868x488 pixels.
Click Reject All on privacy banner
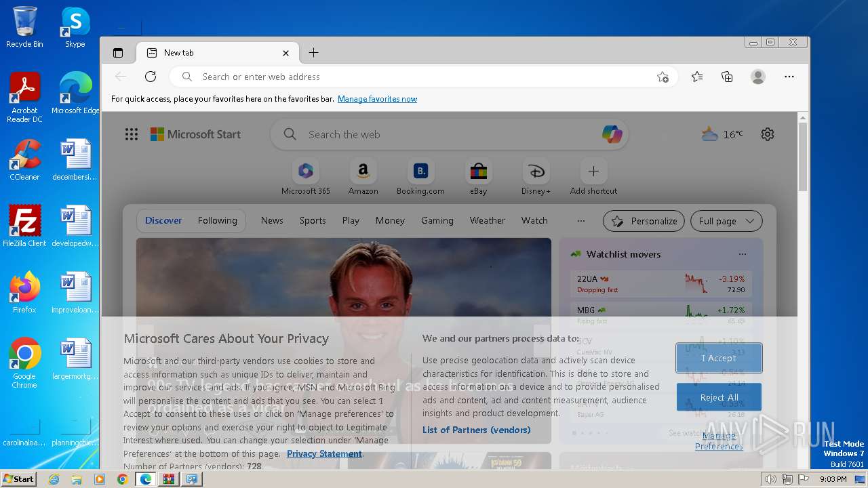719,397
